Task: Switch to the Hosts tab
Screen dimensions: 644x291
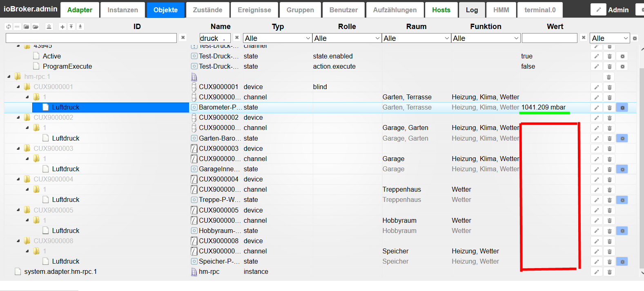Action: coord(441,10)
